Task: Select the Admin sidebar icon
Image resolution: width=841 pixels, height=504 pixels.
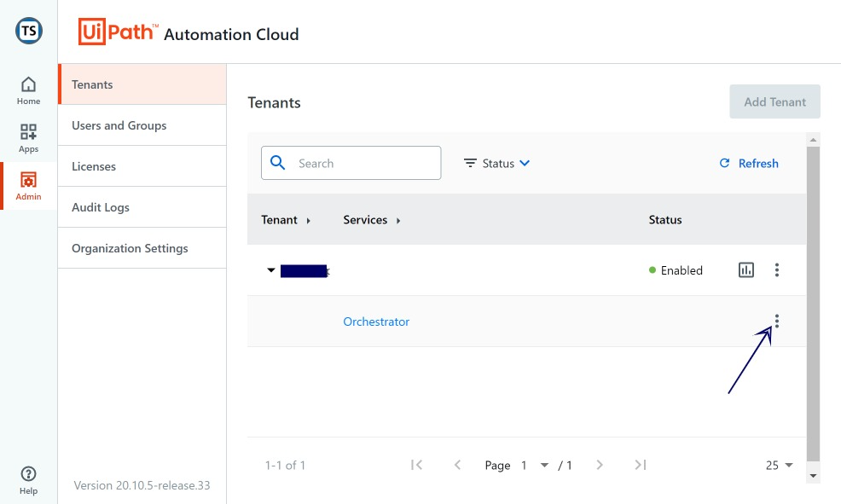Action: pyautogui.click(x=28, y=186)
